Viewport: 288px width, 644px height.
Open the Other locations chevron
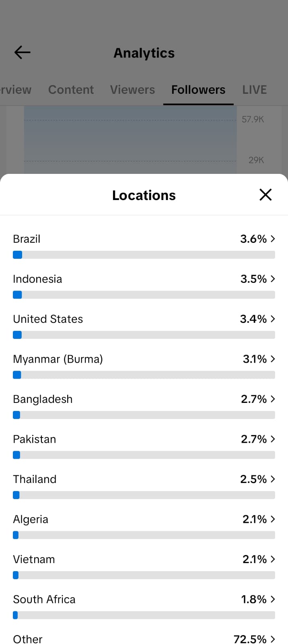point(273,639)
